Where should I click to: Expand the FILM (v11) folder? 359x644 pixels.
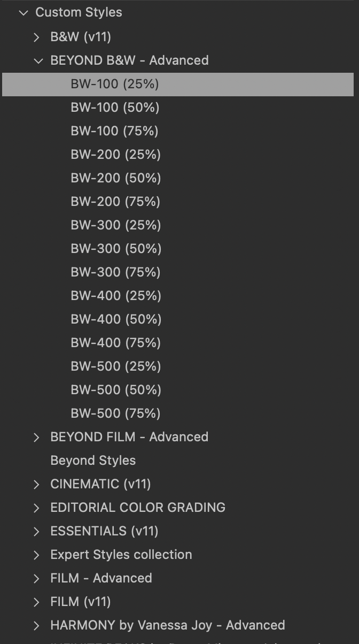coord(37,602)
